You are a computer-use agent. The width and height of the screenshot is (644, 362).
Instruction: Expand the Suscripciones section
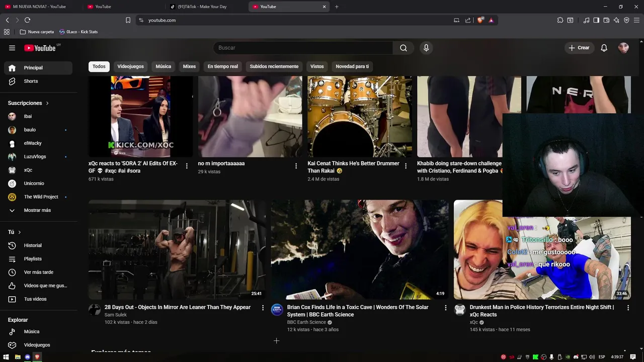click(x=28, y=103)
